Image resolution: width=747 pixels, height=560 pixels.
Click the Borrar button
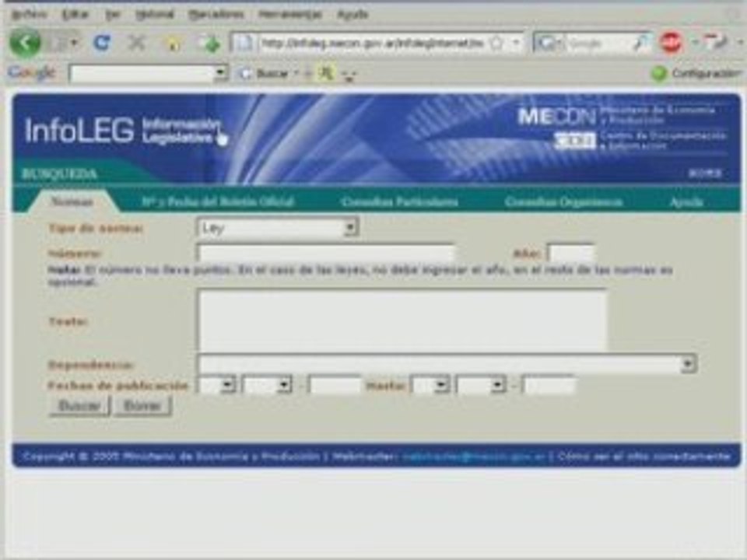point(142,406)
